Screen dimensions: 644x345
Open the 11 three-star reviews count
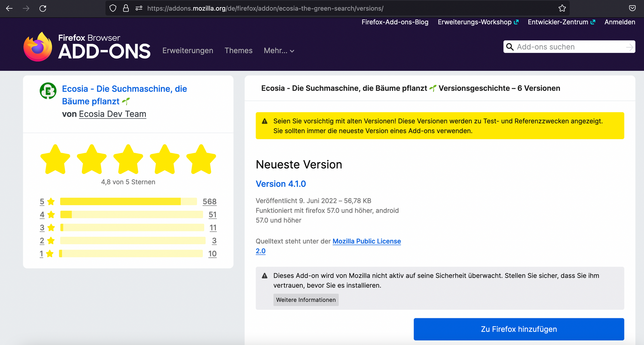[x=213, y=228]
